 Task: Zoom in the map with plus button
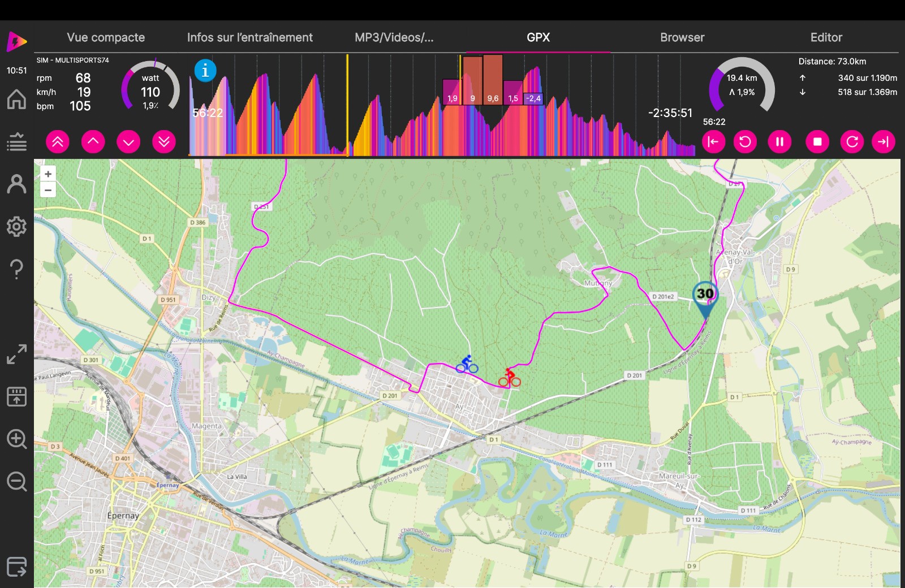48,174
